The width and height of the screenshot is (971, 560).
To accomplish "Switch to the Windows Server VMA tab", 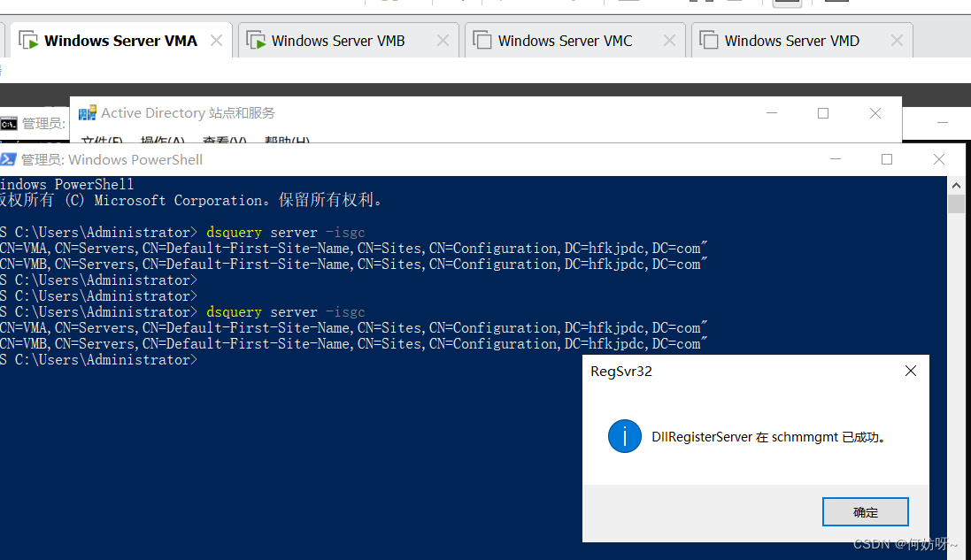I will pyautogui.click(x=120, y=41).
